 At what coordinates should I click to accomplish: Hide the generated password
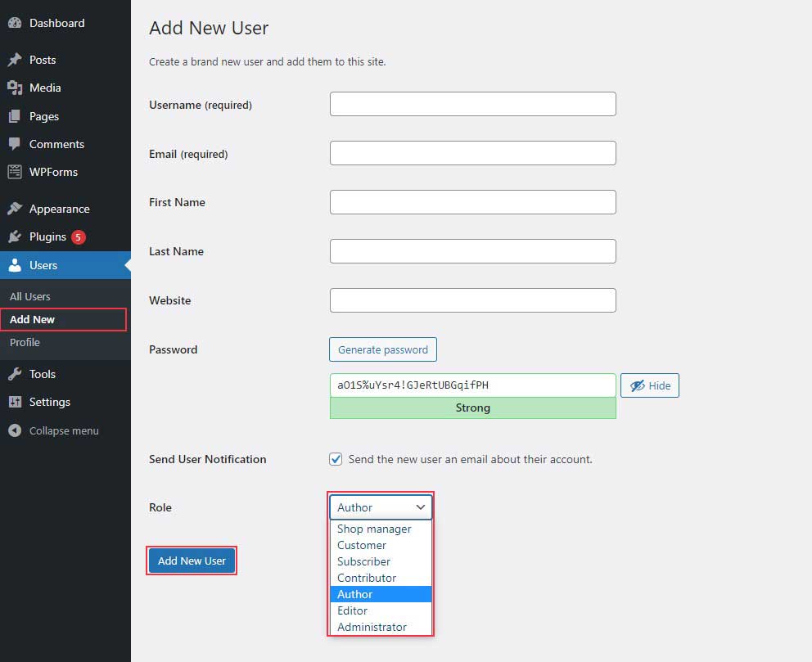coord(649,385)
